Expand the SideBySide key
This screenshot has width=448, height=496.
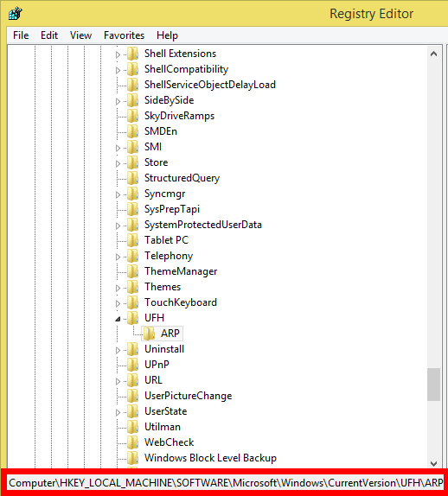coord(118,101)
